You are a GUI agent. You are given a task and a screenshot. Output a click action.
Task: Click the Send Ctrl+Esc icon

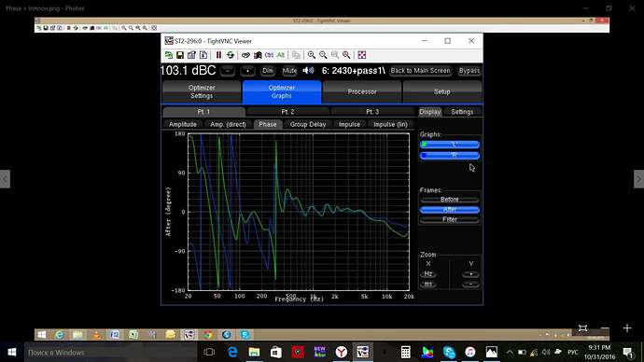click(x=258, y=55)
